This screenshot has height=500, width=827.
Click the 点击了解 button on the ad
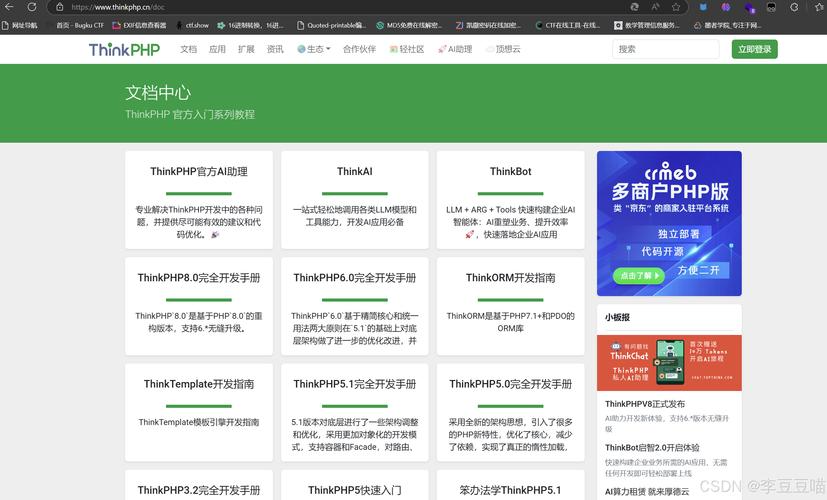639,275
